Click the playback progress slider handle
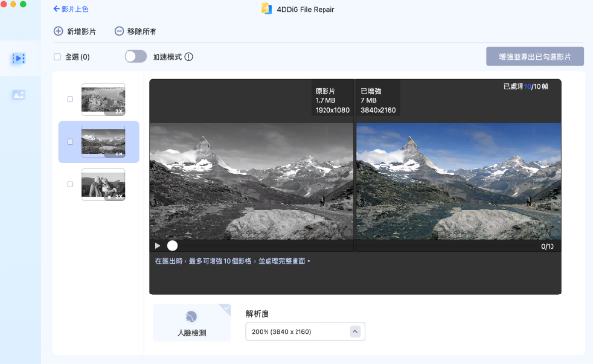The width and height of the screenshot is (593, 364). click(172, 246)
